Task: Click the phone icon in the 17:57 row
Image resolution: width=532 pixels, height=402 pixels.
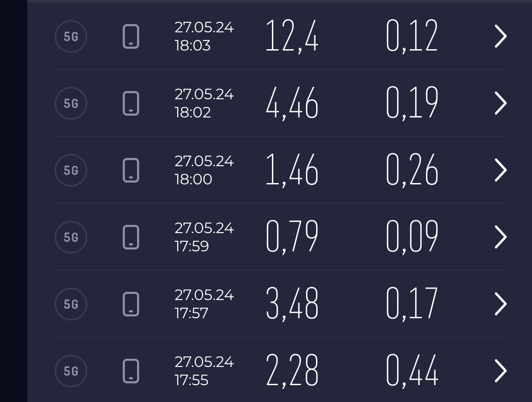Action: tap(131, 304)
